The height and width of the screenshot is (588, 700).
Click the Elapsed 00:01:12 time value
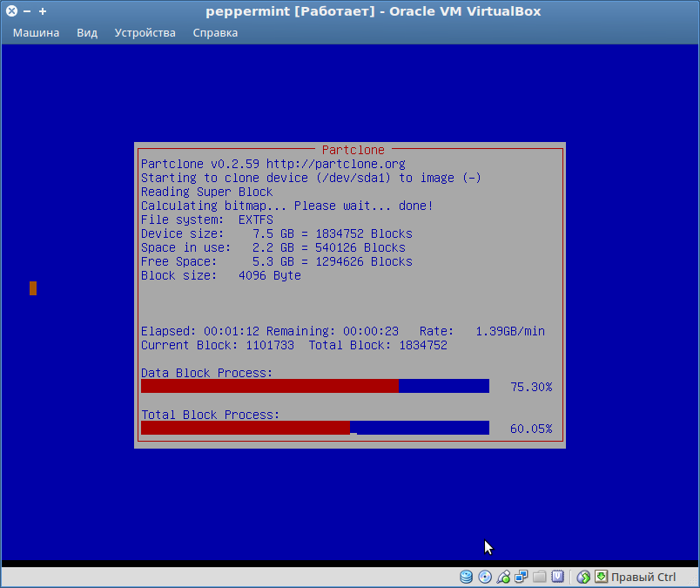tap(232, 331)
